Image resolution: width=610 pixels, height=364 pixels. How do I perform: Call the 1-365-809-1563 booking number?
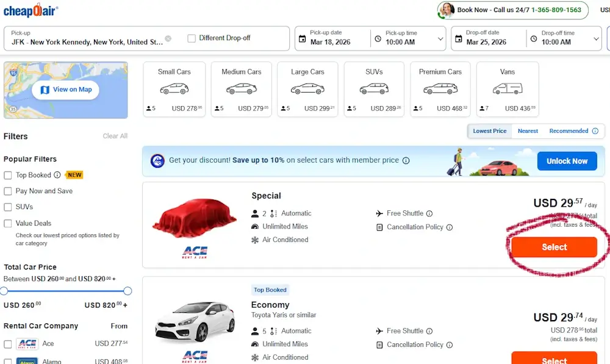(556, 10)
